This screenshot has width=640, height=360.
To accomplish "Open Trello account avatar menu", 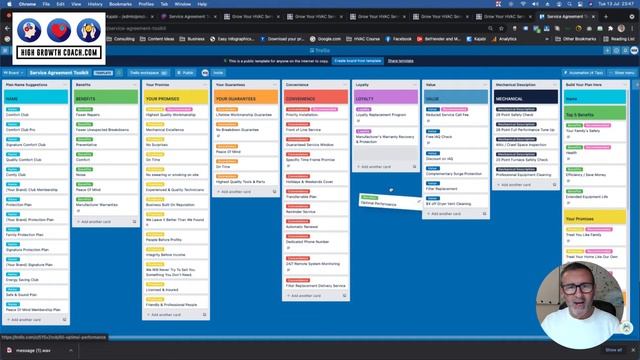I will point(634,50).
